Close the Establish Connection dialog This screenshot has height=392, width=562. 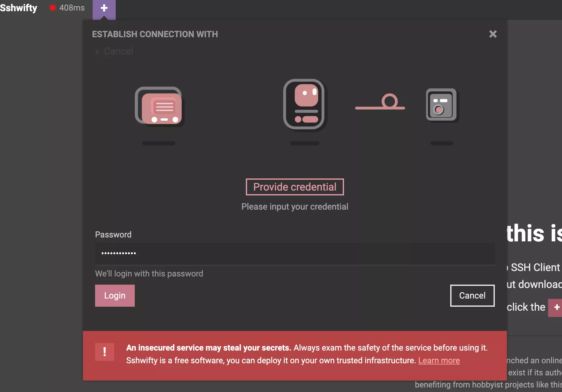pyautogui.click(x=493, y=34)
